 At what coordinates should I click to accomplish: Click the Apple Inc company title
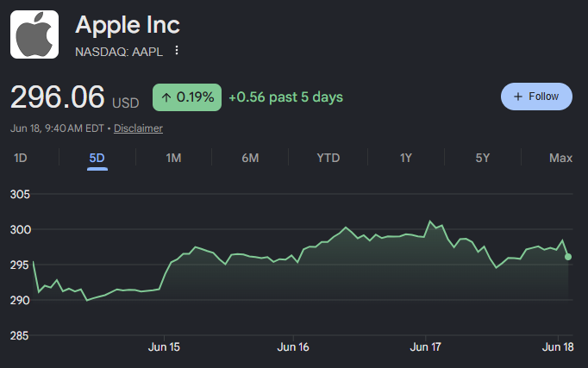click(128, 25)
